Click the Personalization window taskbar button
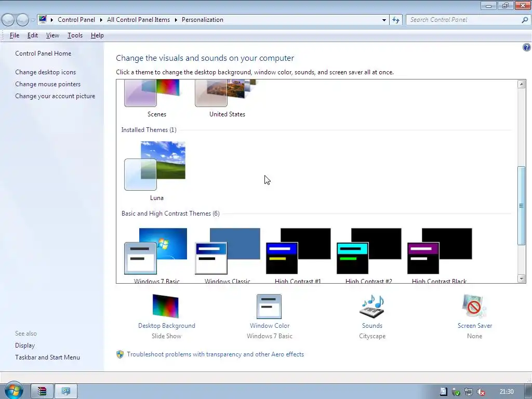This screenshot has width=532, height=399. [x=66, y=391]
